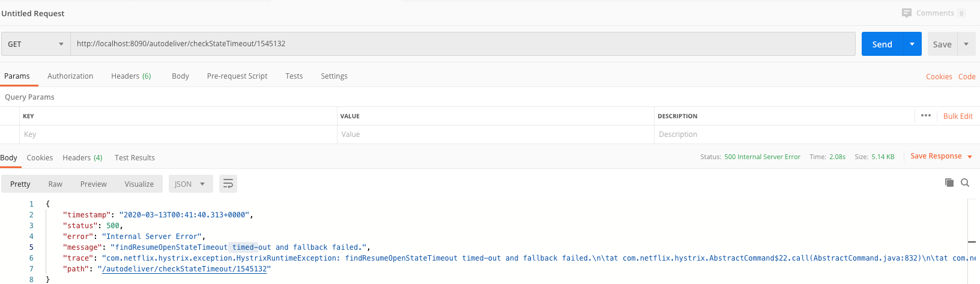
Task: Open the Comments panel icon
Action: pos(907,13)
